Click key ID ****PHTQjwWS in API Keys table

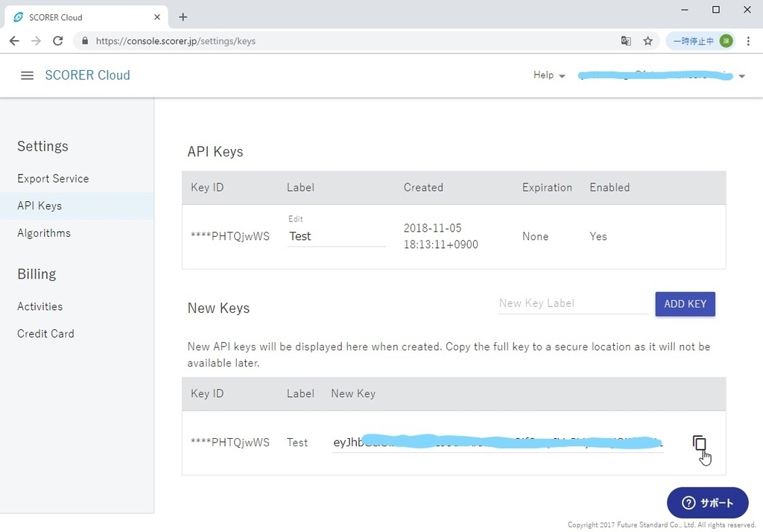[229, 236]
